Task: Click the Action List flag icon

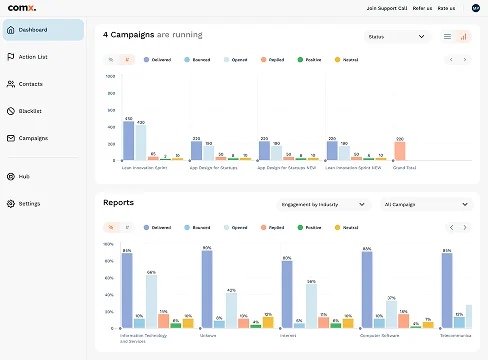Action: [x=11, y=57]
